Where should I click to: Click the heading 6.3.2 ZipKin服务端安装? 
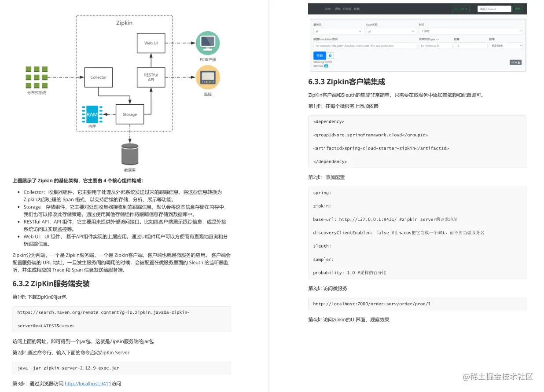coord(51,283)
